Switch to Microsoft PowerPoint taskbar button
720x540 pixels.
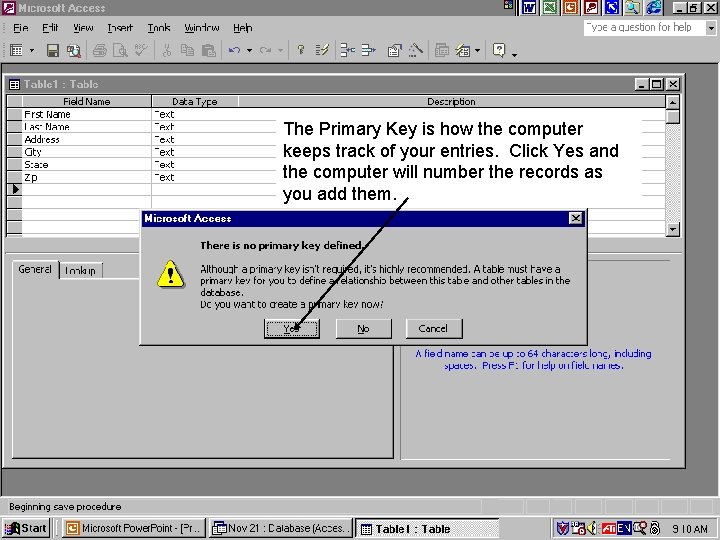pyautogui.click(x=134, y=529)
